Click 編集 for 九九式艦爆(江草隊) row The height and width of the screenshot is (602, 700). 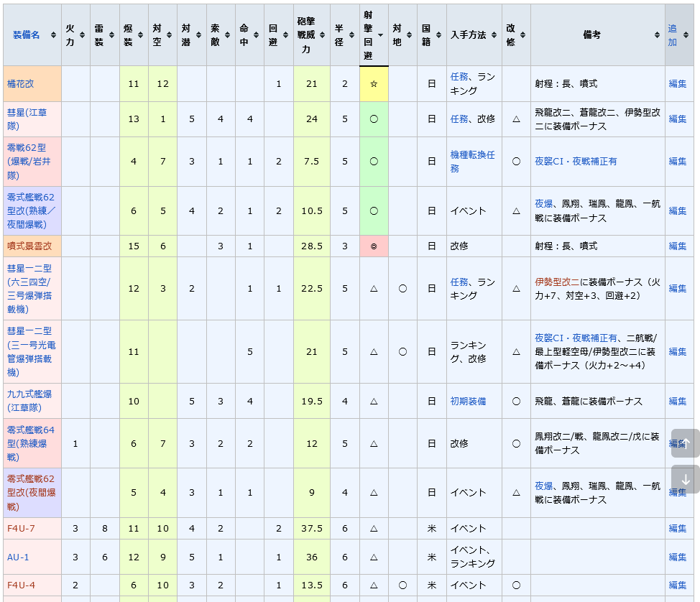pos(677,401)
